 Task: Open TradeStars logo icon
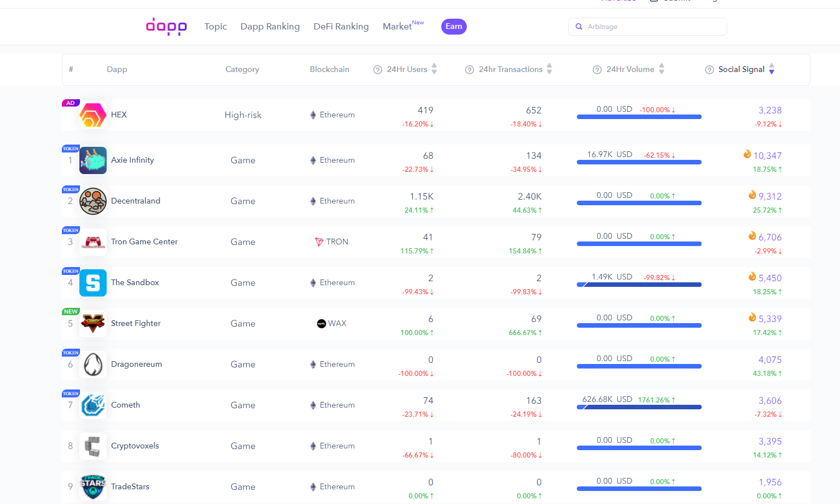(x=93, y=487)
